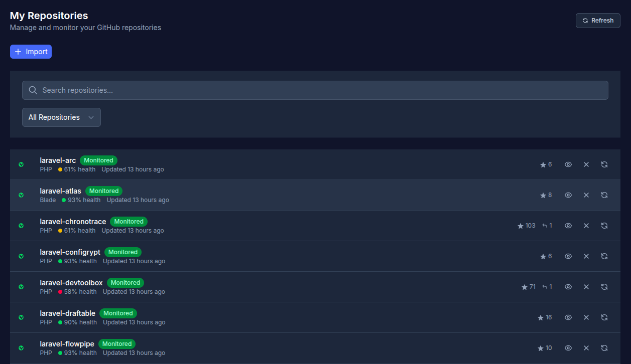This screenshot has height=364, width=631.
Task: Toggle the eye icon for laravel-chronotrace
Action: [568, 226]
